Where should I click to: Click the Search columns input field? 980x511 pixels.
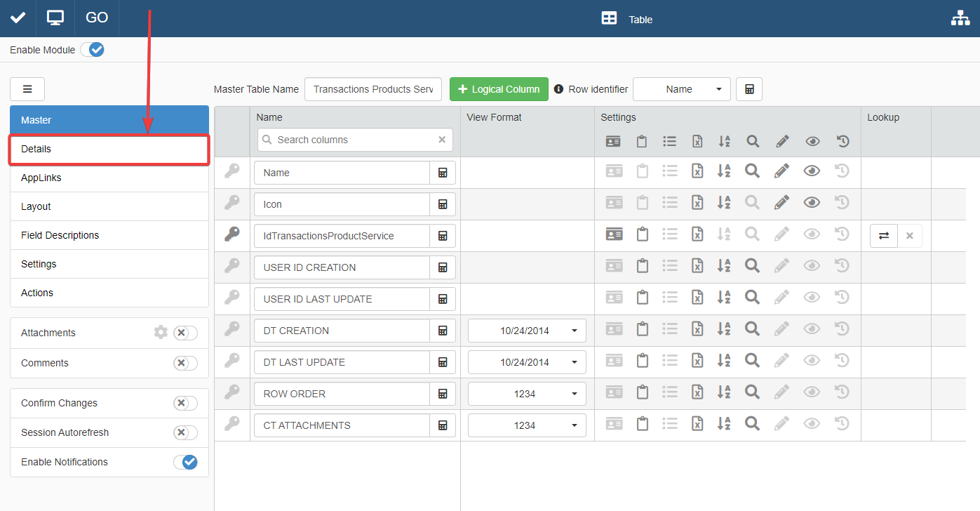pos(354,140)
